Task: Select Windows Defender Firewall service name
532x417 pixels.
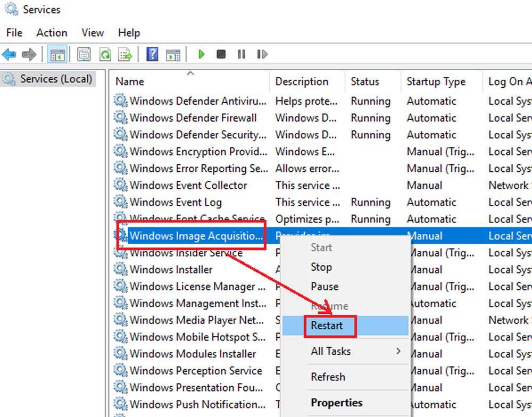Action: (x=193, y=118)
